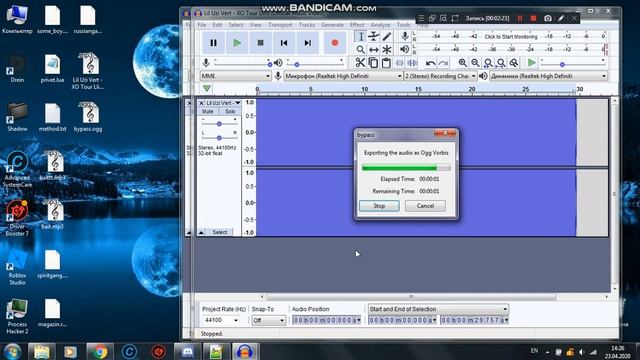
Task: Open the Snap-To Off dropdown
Action: (268, 320)
